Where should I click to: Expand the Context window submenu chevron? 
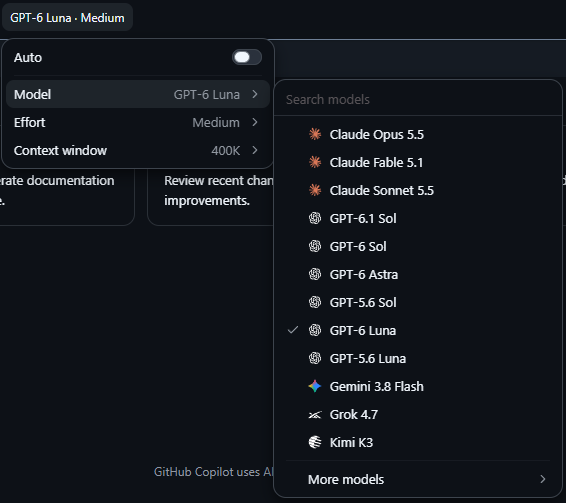pyautogui.click(x=255, y=150)
